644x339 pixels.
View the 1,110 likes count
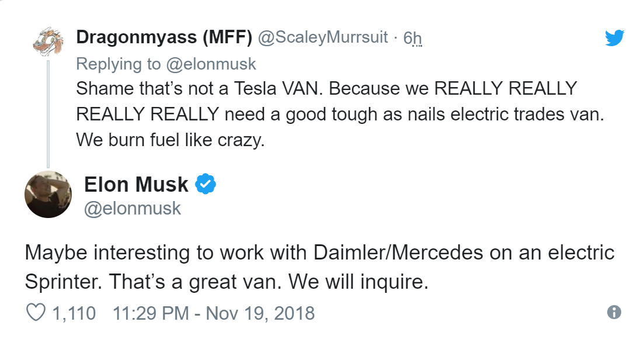click(x=74, y=313)
